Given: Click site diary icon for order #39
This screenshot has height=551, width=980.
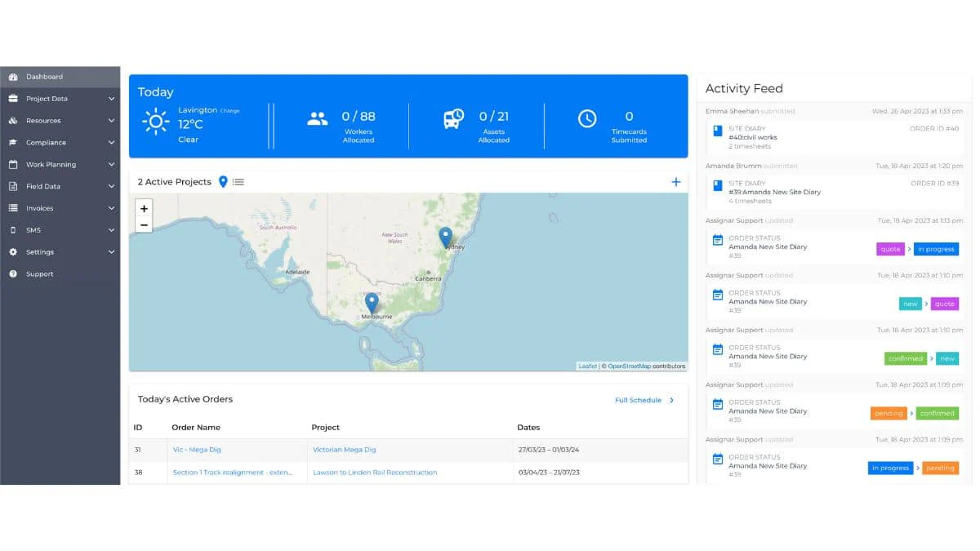Looking at the screenshot, I should [718, 185].
